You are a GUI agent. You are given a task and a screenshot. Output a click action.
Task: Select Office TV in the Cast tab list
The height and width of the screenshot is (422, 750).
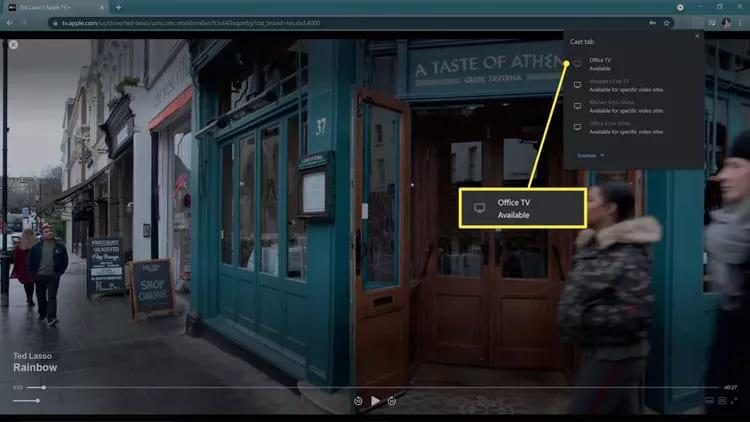point(633,64)
